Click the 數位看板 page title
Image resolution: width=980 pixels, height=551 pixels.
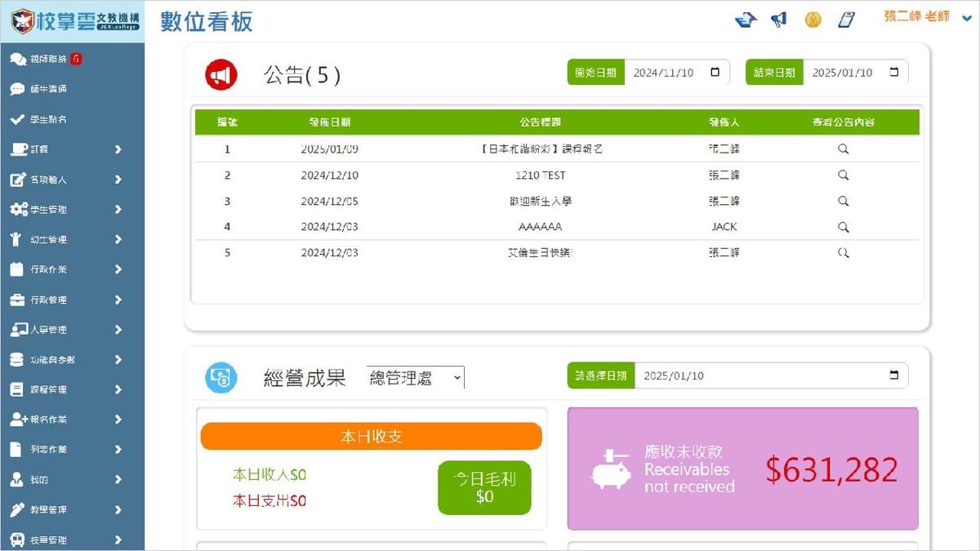pyautogui.click(x=207, y=22)
